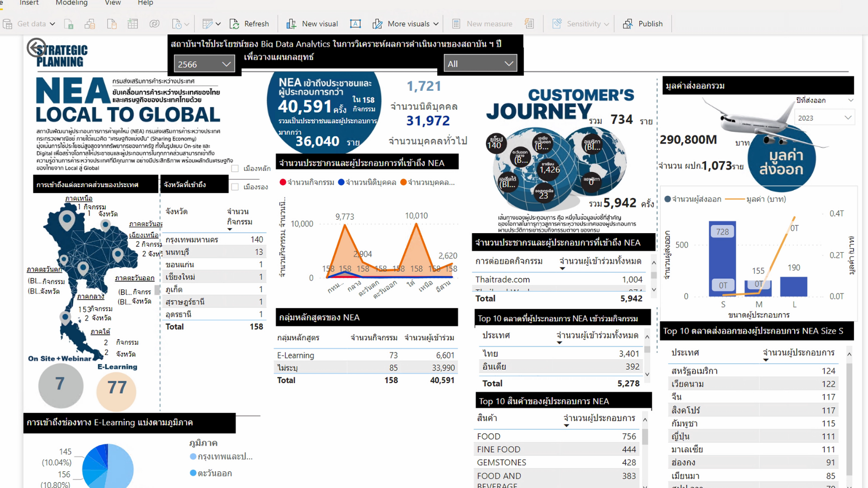
Task: Click the New visual chart icon
Action: tap(291, 24)
